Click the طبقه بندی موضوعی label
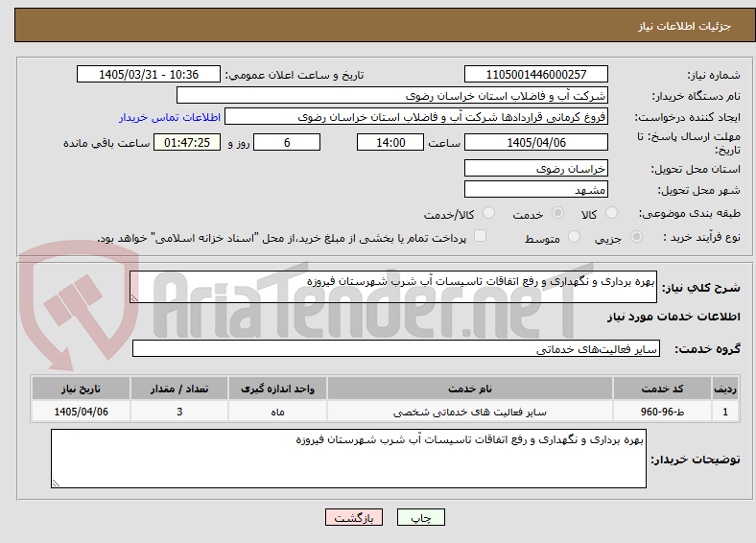This screenshot has width=756, height=543. click(x=690, y=213)
